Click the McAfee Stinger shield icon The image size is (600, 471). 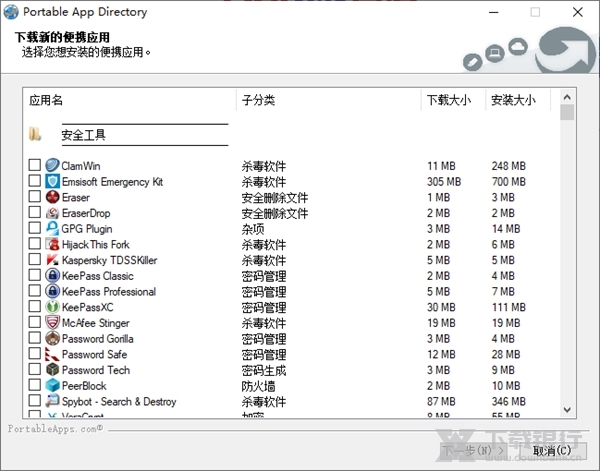tap(52, 323)
